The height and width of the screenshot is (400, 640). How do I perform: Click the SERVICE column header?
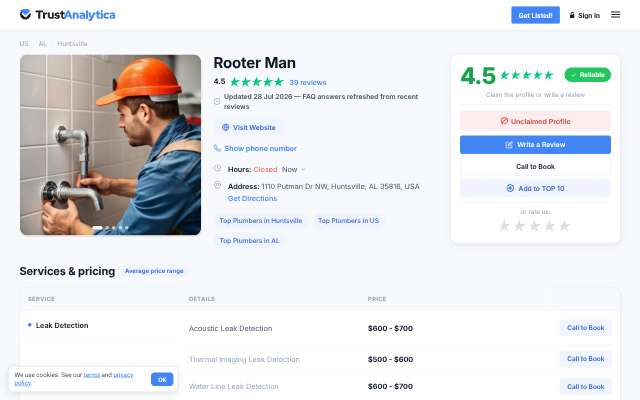pyautogui.click(x=41, y=299)
